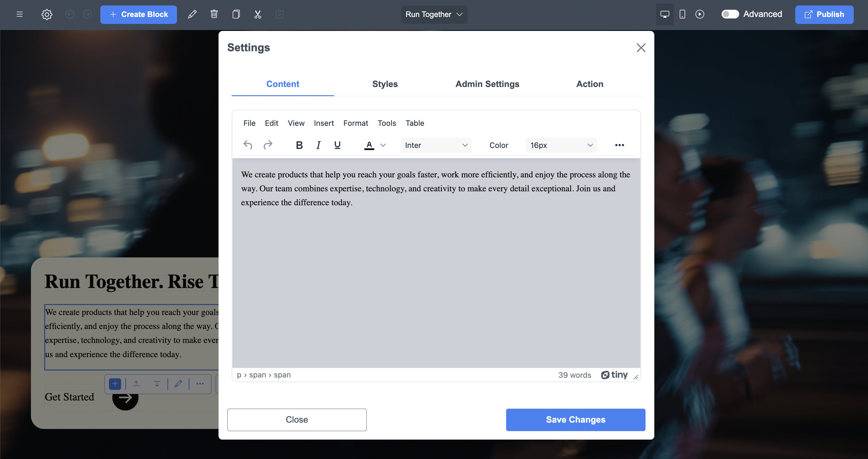
Task: Open the Format menu in the editor
Action: (356, 123)
